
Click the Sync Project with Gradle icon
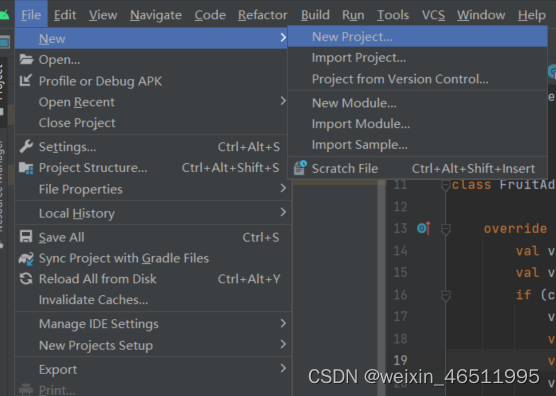coord(26,258)
